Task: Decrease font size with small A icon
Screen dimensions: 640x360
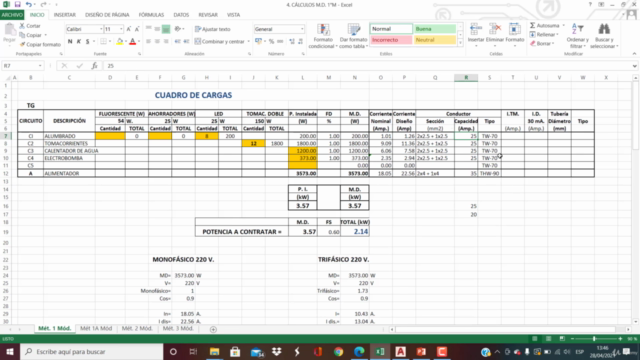Action: (x=137, y=29)
